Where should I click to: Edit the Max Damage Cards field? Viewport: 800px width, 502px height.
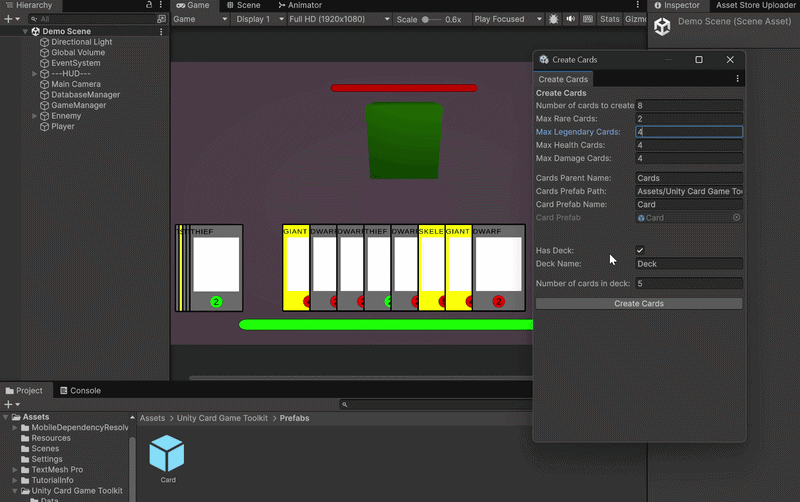pos(689,159)
